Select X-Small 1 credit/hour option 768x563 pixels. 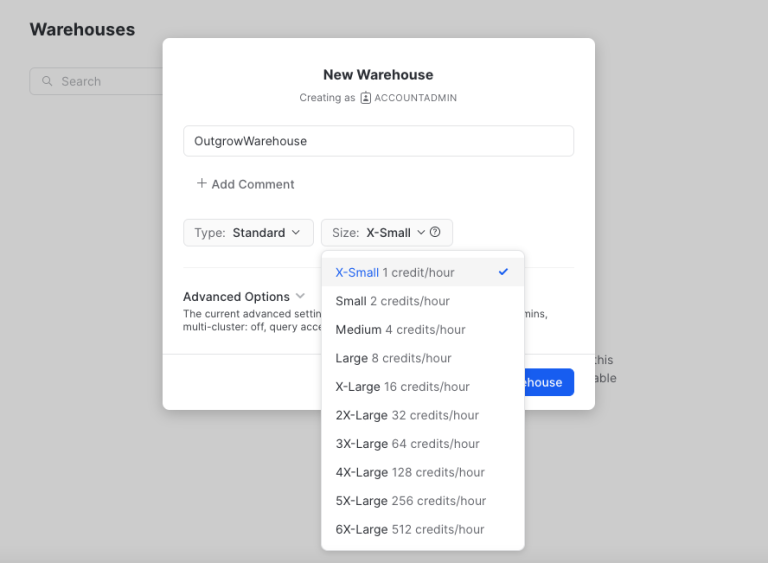(x=395, y=273)
